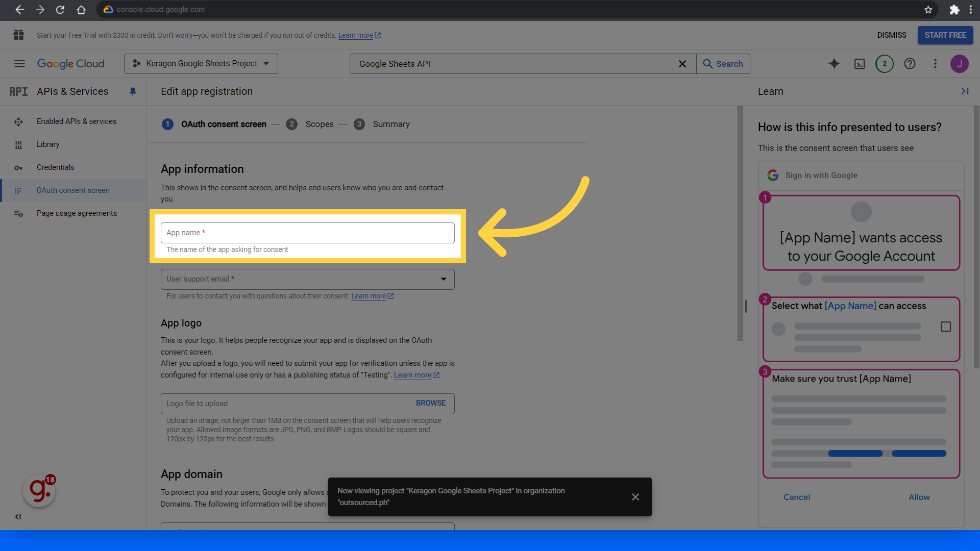Click the 'App information' heading
The image size is (980, 551).
(202, 169)
